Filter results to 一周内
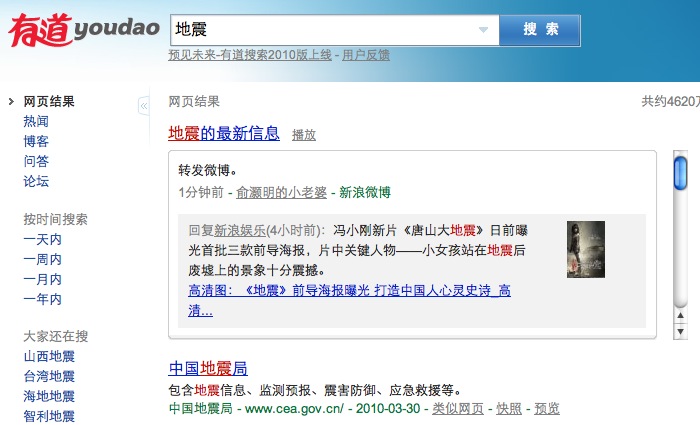This screenshot has width=700, height=425. pos(42,259)
